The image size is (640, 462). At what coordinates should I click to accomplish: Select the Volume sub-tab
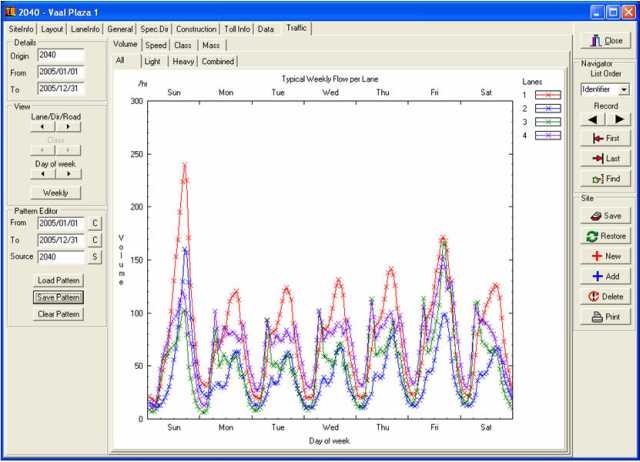125,44
